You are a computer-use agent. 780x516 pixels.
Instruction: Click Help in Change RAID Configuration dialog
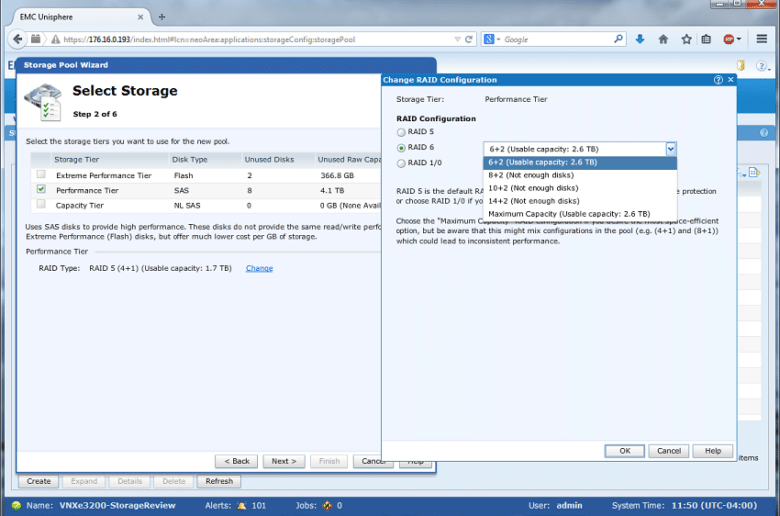tap(713, 451)
